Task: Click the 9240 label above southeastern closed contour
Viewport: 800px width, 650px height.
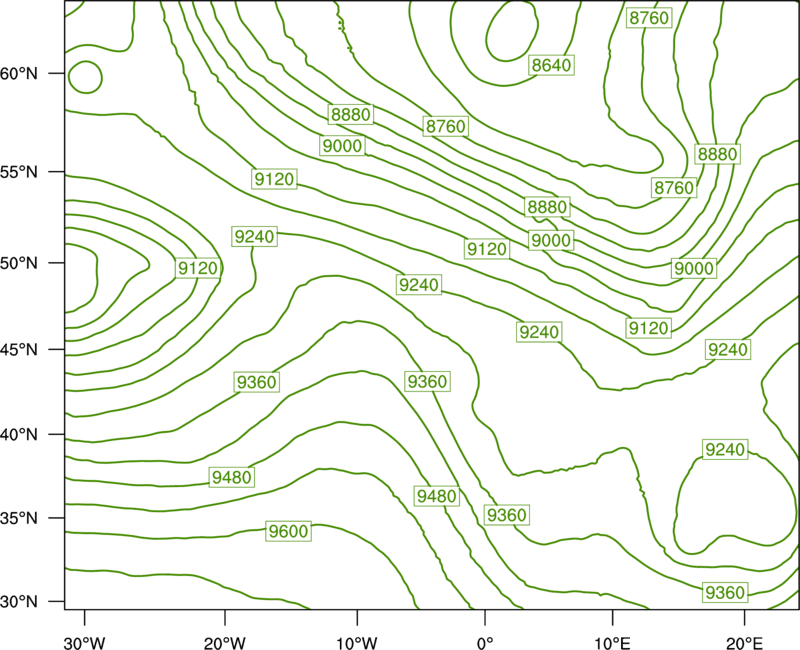Action: tap(725, 449)
